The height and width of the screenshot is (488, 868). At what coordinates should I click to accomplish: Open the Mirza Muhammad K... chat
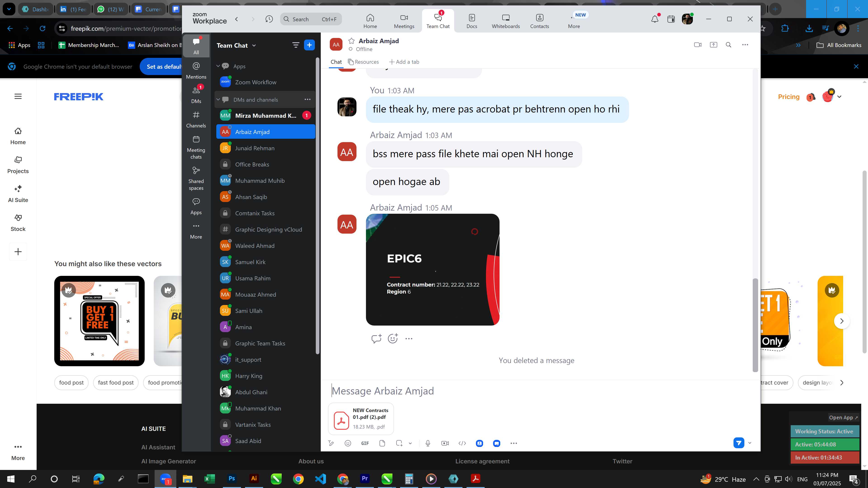pos(266,115)
